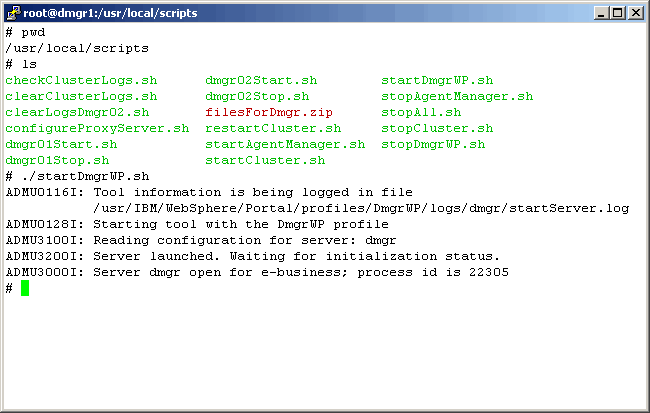Click the green terminal cursor block
Screen dimensions: 650x413
25,288
